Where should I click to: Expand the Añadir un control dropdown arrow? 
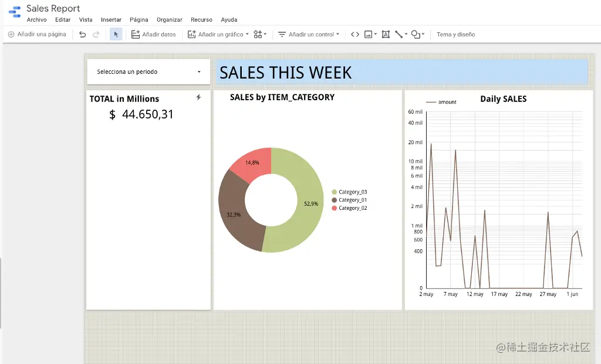(337, 34)
